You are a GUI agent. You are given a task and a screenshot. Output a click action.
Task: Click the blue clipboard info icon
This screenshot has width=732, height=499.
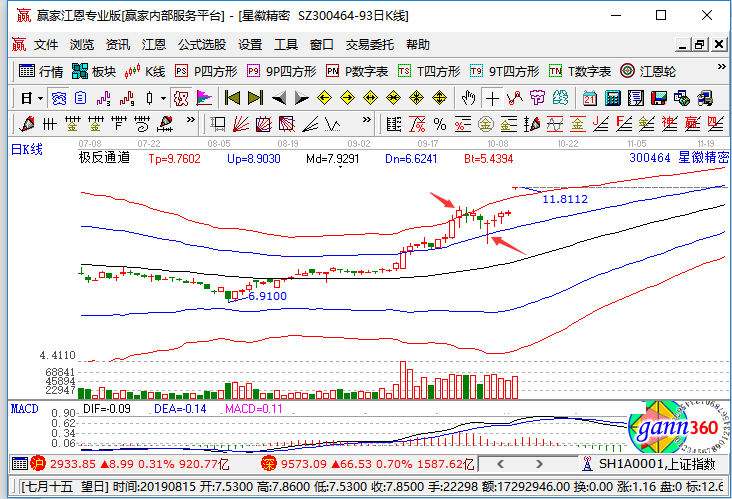click(x=81, y=98)
